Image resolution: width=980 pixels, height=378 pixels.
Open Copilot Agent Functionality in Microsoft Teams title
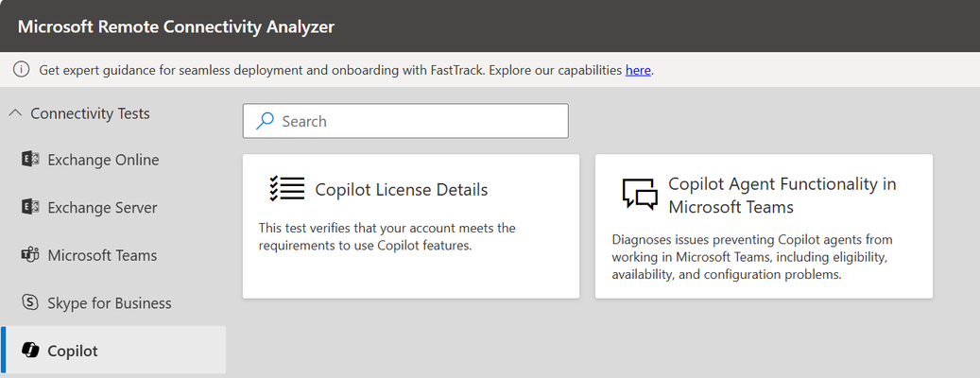[x=782, y=195]
